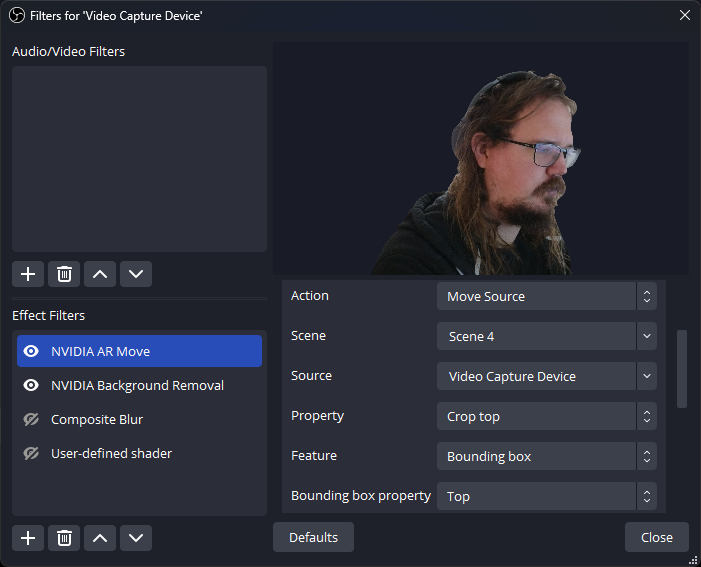
Task: Click the 'Bounding box property' label
Action: pos(361,496)
